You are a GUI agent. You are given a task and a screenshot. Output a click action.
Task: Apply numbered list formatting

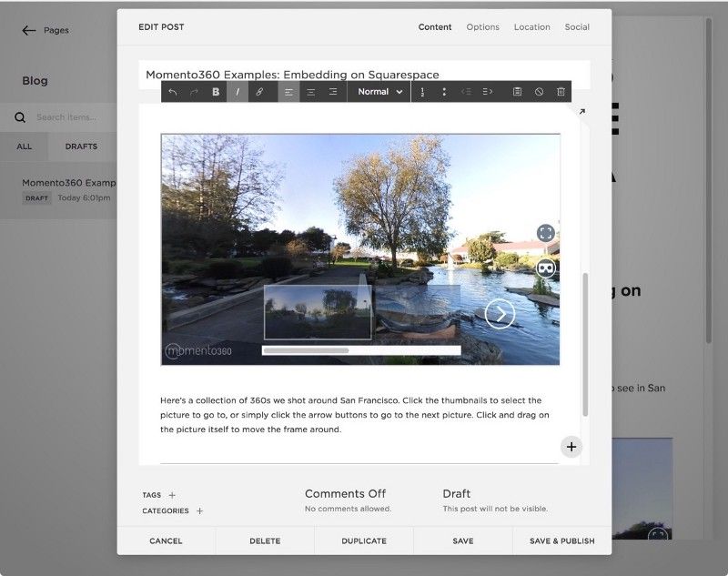pos(422,92)
